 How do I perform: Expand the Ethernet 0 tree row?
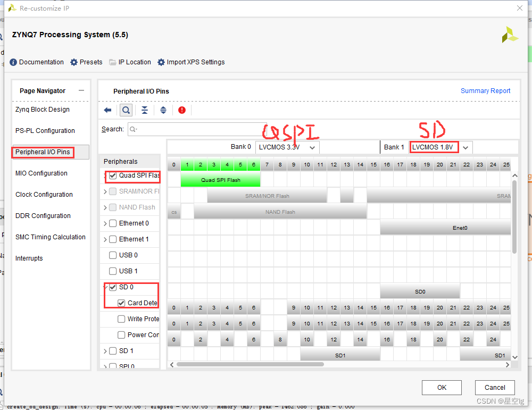pyautogui.click(x=105, y=223)
